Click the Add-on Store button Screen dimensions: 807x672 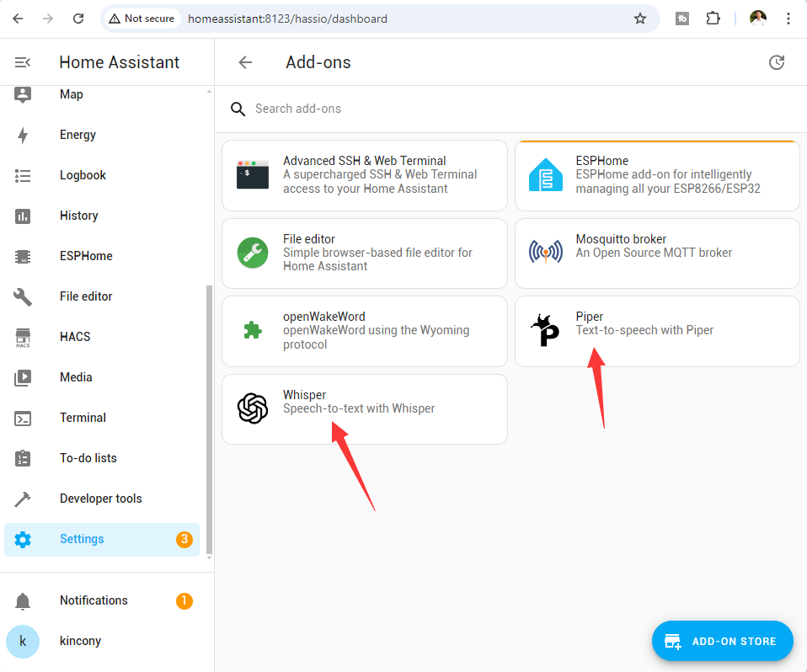point(722,641)
